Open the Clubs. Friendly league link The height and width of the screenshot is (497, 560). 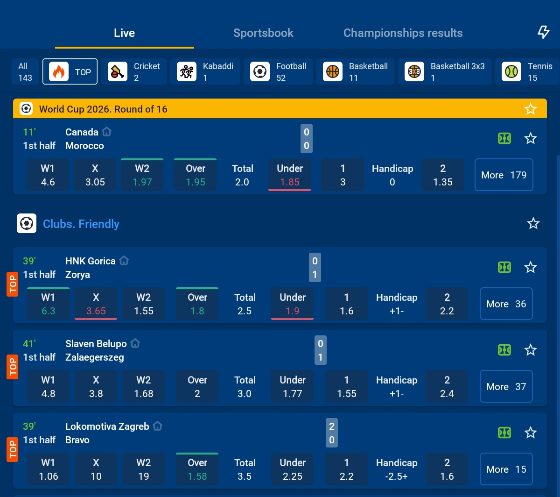coord(81,224)
